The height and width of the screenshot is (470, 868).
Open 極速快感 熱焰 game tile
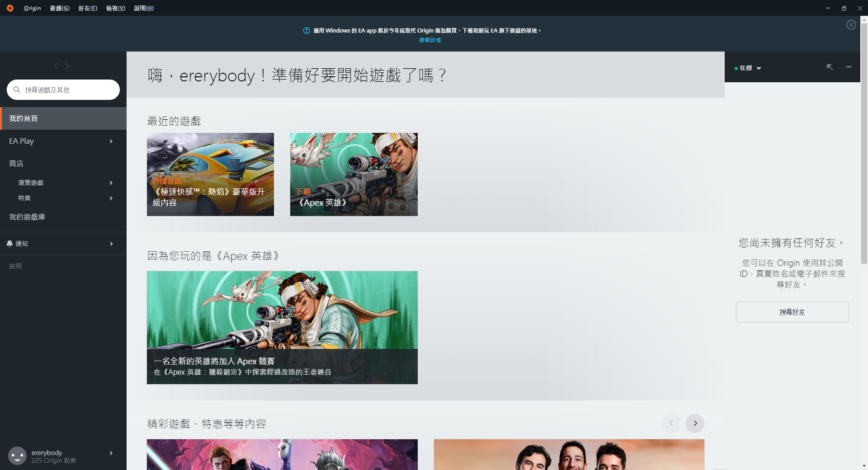coord(210,174)
